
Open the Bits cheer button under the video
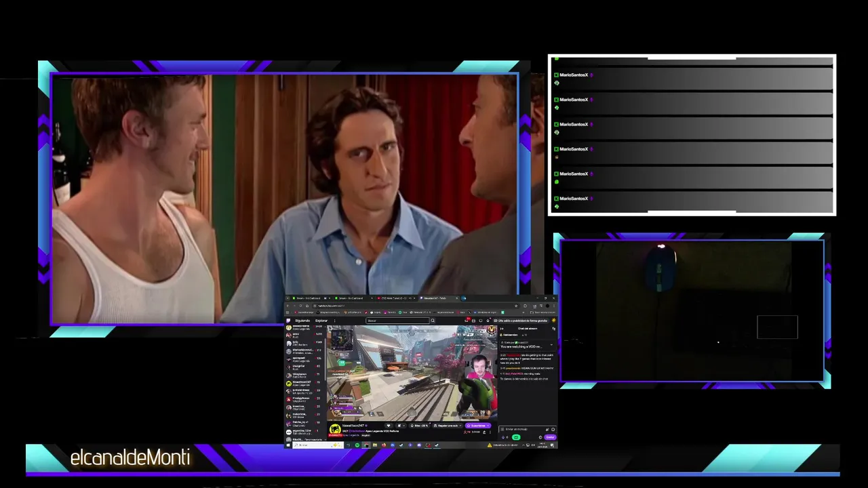[x=420, y=426]
